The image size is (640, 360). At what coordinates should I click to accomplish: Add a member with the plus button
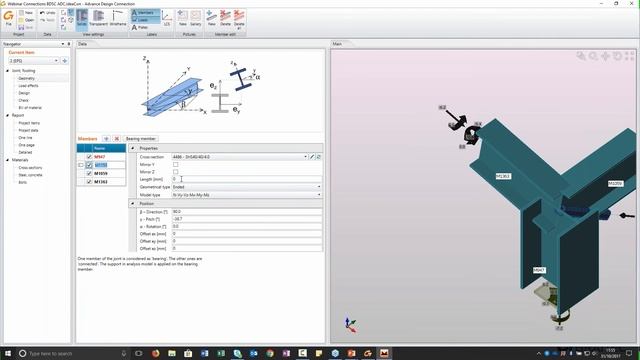pos(106,139)
